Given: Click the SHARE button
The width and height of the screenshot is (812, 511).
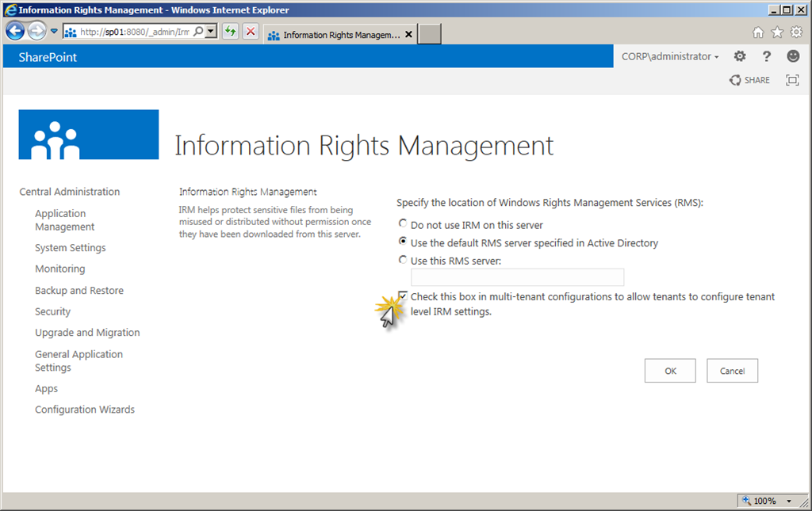Looking at the screenshot, I should 750,80.
